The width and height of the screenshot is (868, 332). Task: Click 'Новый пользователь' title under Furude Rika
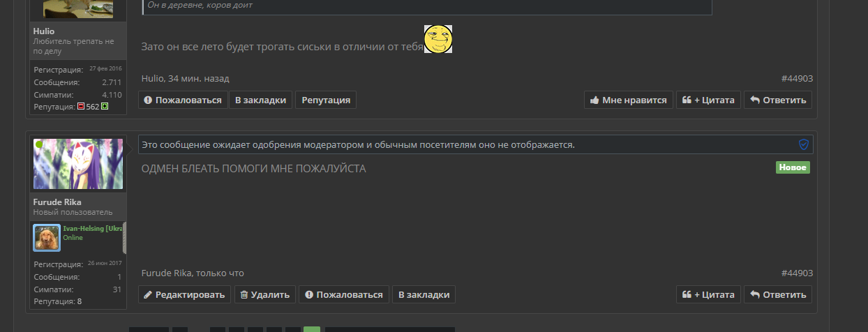[73, 211]
